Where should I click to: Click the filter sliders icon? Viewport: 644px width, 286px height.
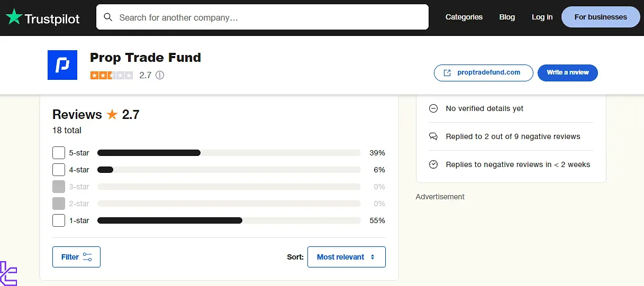[x=87, y=257]
